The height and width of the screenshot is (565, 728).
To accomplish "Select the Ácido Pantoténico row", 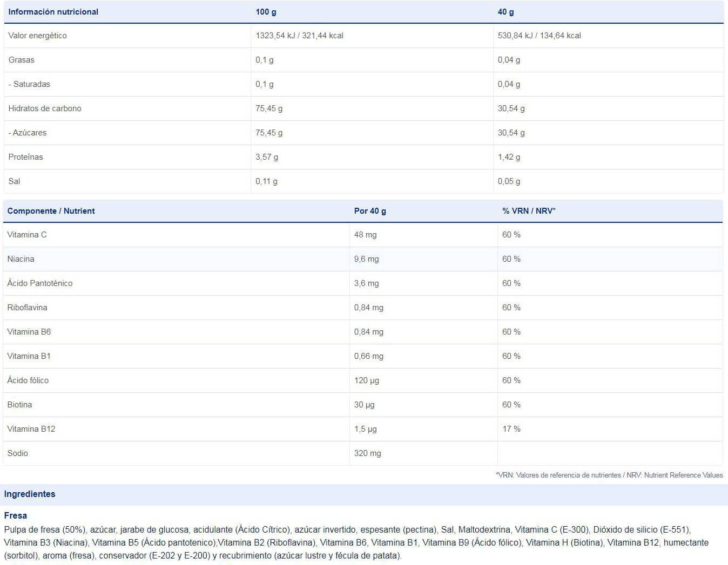I will [363, 283].
